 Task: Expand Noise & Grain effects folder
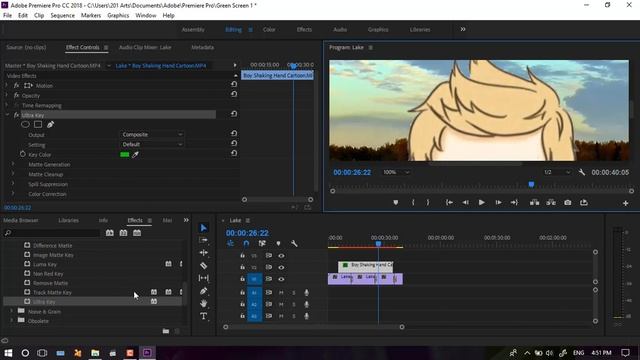point(11,311)
